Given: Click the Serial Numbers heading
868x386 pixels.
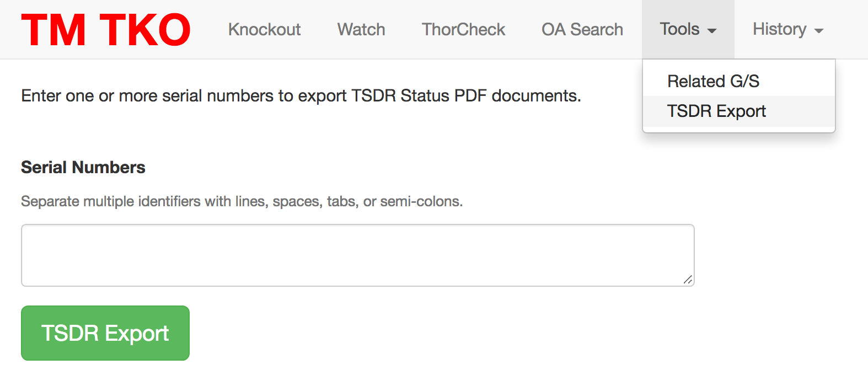Looking at the screenshot, I should 83,167.
